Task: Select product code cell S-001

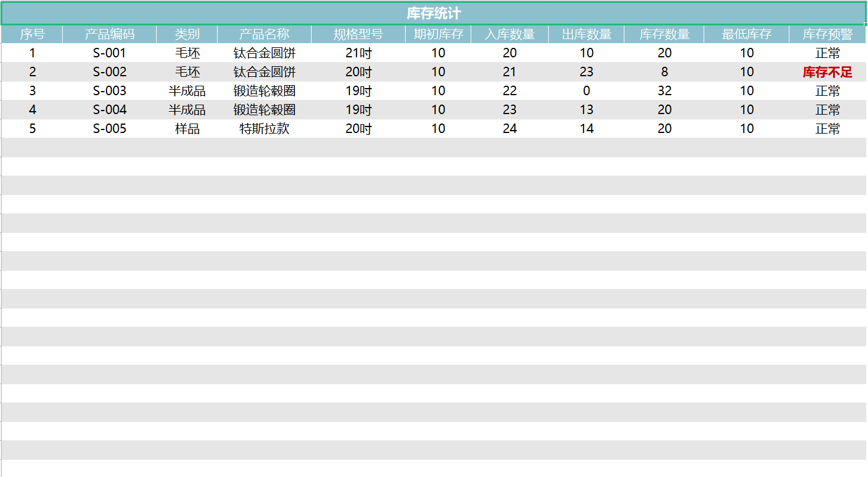Action: pyautogui.click(x=109, y=53)
